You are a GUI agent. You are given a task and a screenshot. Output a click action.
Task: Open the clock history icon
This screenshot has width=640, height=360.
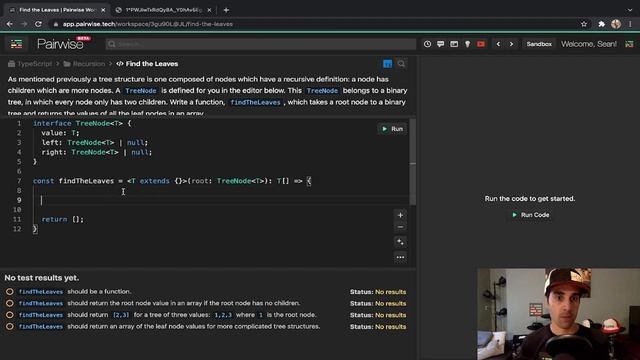(x=427, y=44)
